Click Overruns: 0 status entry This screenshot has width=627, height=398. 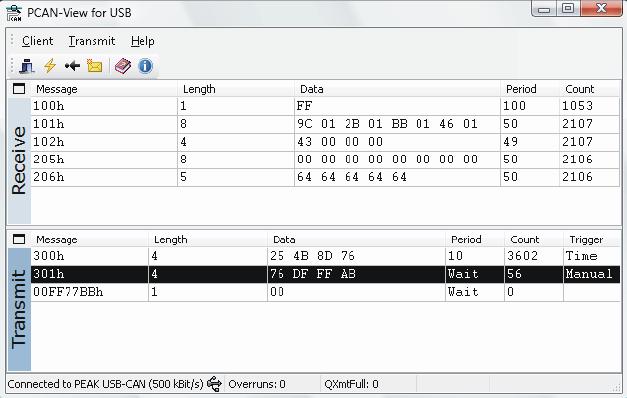(x=257, y=384)
